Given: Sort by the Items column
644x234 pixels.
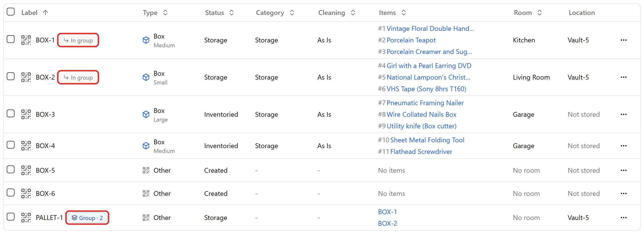Looking at the screenshot, I should (x=392, y=13).
